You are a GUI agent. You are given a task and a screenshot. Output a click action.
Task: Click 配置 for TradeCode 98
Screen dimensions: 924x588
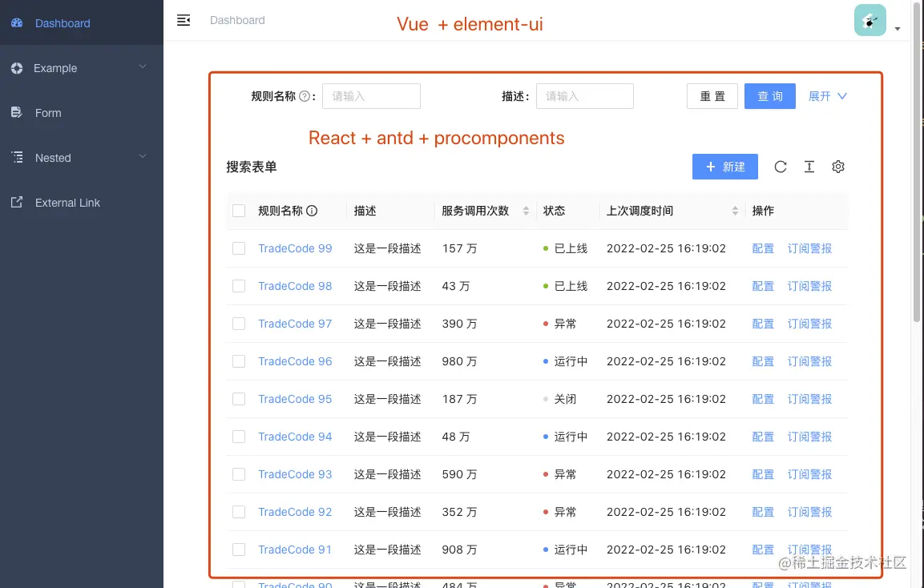(x=763, y=286)
